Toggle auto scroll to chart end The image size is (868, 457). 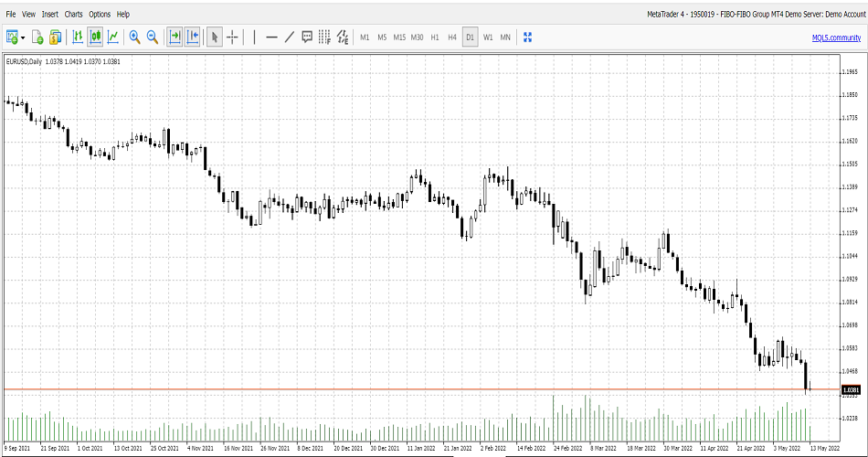pos(175,37)
